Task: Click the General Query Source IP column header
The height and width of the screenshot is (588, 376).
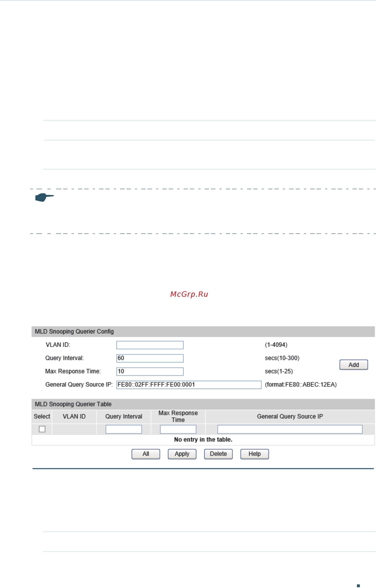Action: tap(290, 416)
